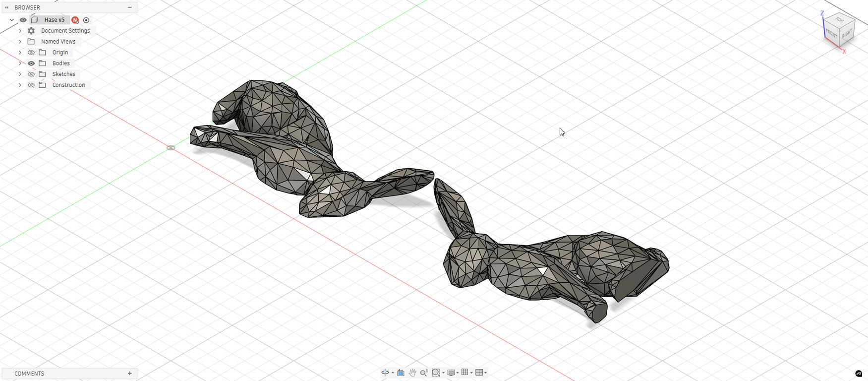Click the RIGHT face of the ViewCube

(847, 34)
